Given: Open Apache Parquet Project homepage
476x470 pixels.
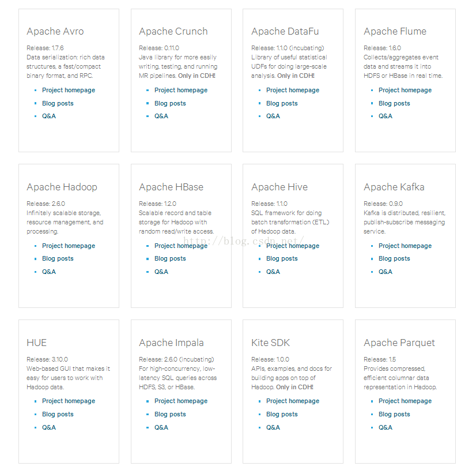Looking at the screenshot, I should [x=405, y=401].
